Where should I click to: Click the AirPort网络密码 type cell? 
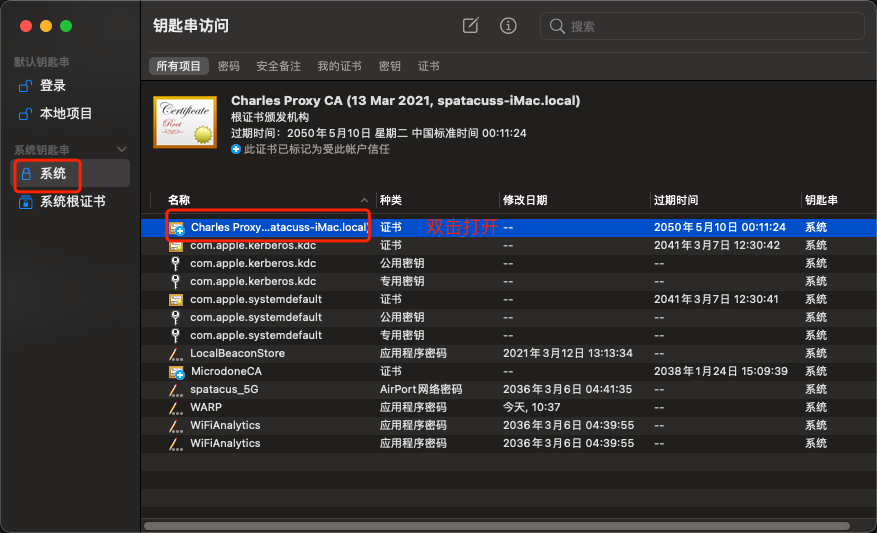pyautogui.click(x=421, y=389)
